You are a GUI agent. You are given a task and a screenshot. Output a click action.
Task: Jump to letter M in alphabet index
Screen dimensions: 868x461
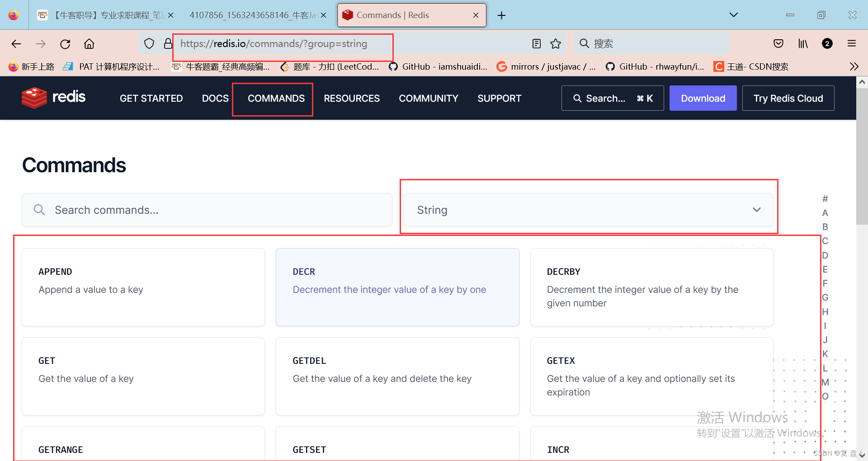click(x=825, y=382)
